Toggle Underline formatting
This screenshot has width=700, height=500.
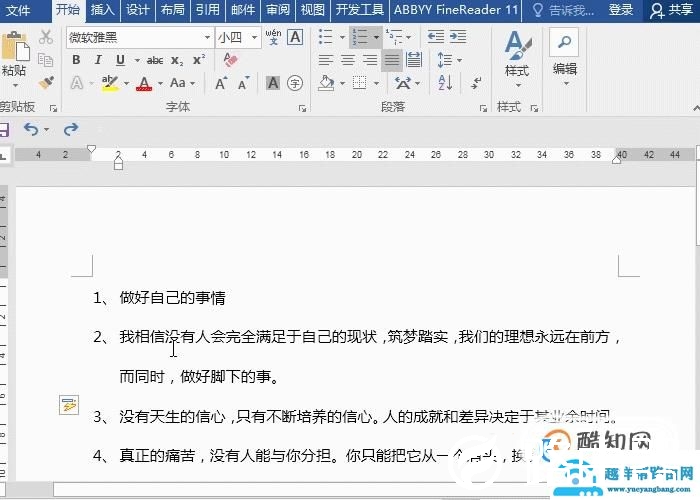click(x=120, y=60)
